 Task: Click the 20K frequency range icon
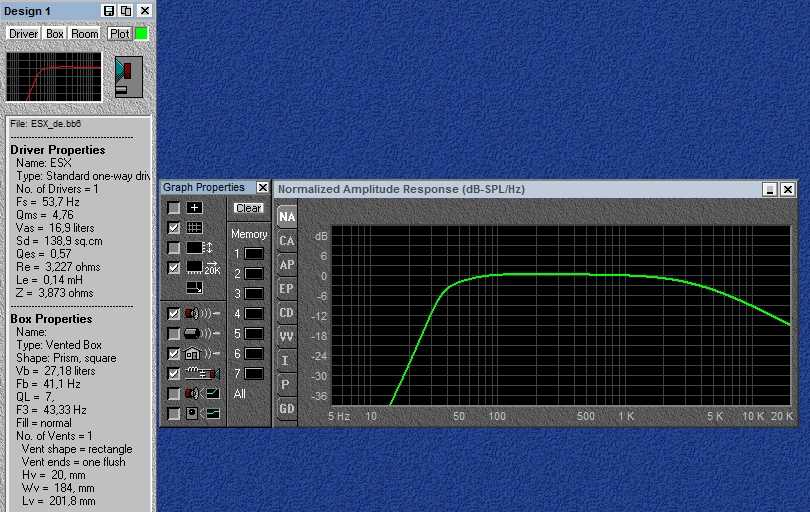[x=203, y=268]
